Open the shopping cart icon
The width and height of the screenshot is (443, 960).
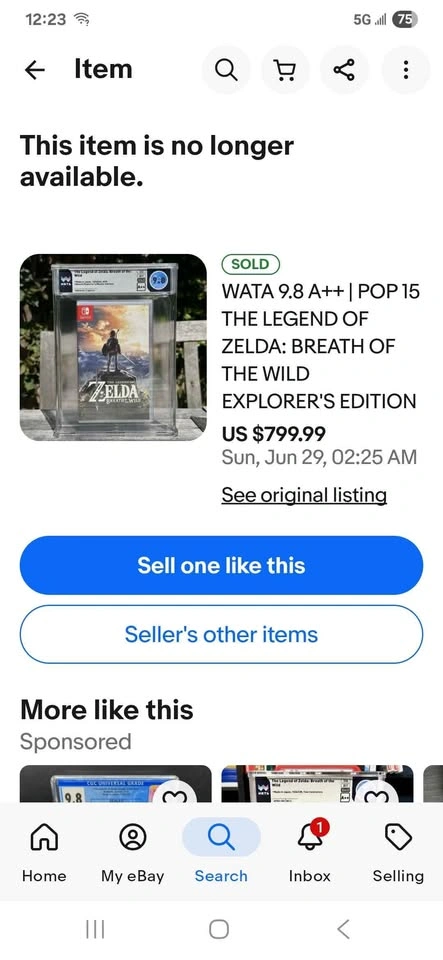pyautogui.click(x=285, y=70)
